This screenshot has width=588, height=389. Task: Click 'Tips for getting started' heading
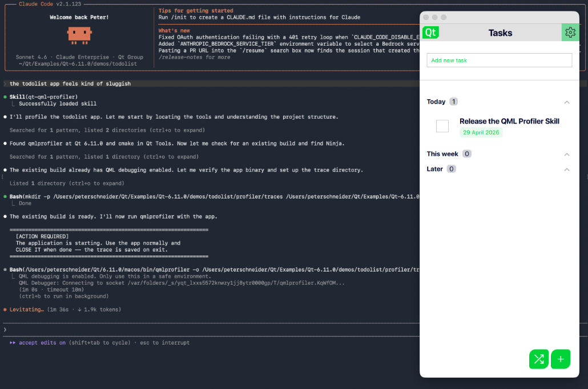tap(196, 10)
